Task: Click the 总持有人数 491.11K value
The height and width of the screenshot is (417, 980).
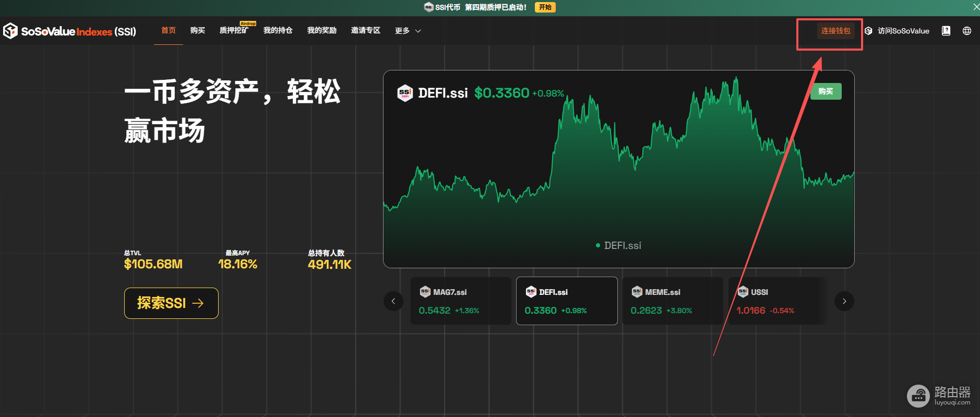Action: tap(330, 264)
